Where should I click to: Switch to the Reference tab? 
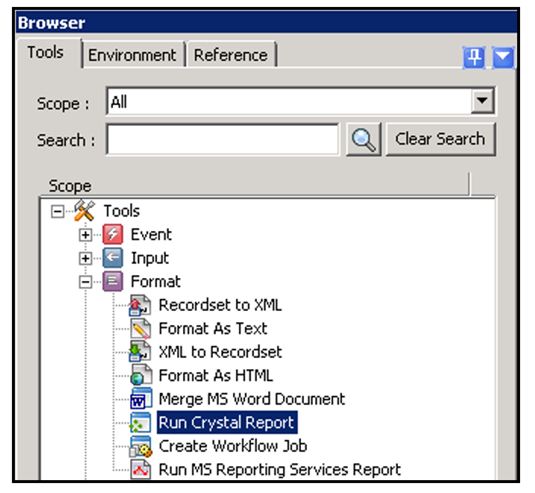(x=231, y=55)
